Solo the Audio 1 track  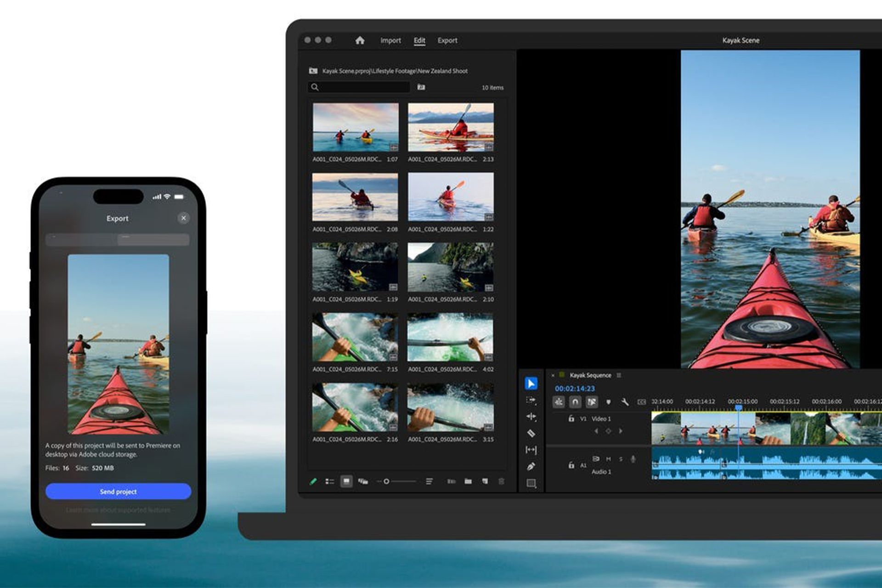tap(621, 459)
